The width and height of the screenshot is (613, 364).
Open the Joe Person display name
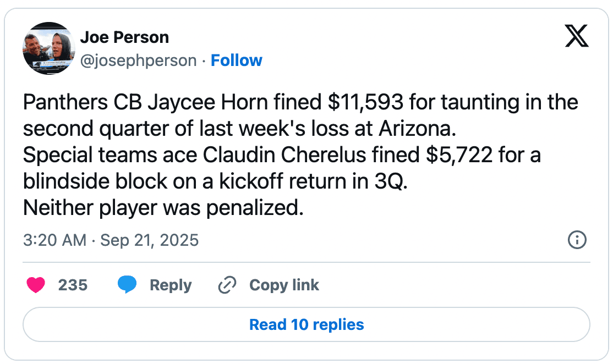coord(124,37)
